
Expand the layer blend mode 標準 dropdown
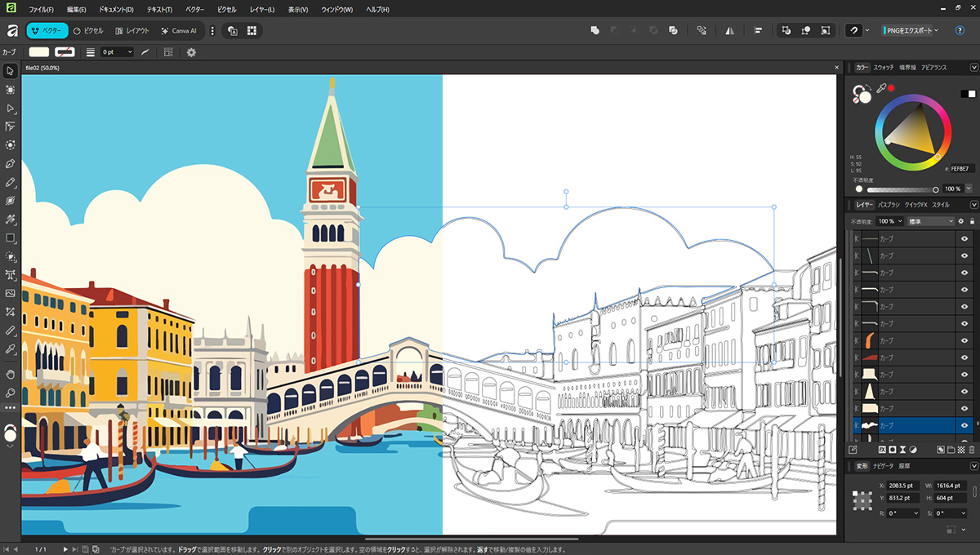point(931,221)
